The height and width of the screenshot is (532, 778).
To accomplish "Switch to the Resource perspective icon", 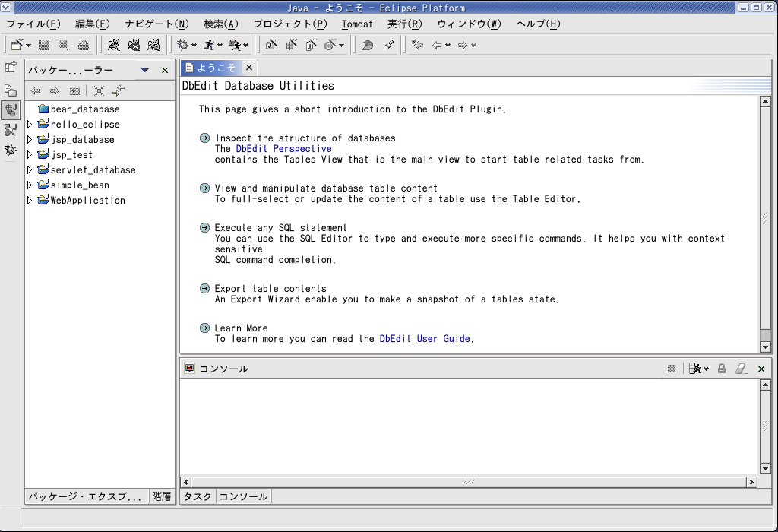I will (11, 90).
